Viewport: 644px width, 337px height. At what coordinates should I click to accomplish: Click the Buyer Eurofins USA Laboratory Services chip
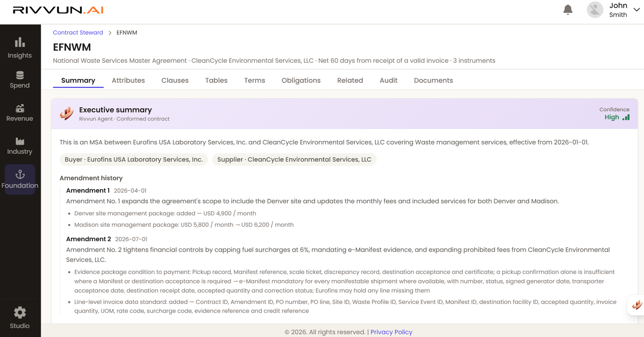[134, 159]
